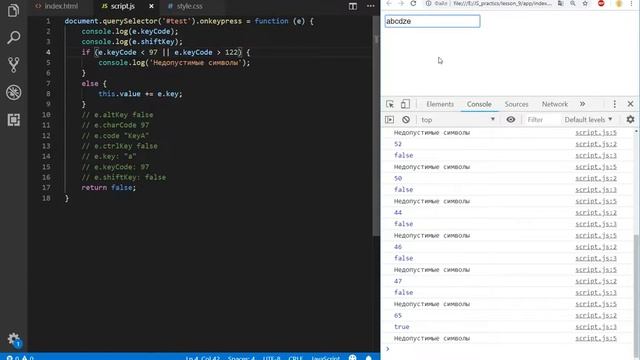Open the console settings gear
This screenshot has height=360, width=640.
coord(630,120)
